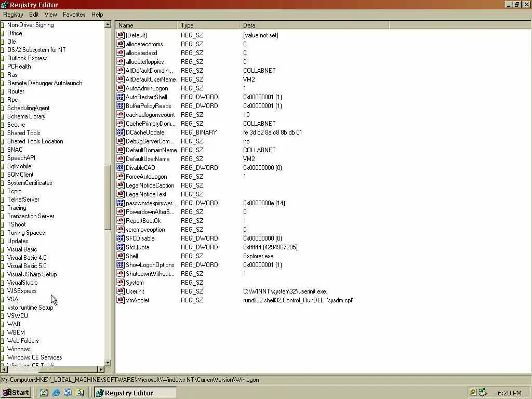The width and height of the screenshot is (532, 399).
Task: Launch Internet Explorer from quick launch
Action: click(x=56, y=393)
